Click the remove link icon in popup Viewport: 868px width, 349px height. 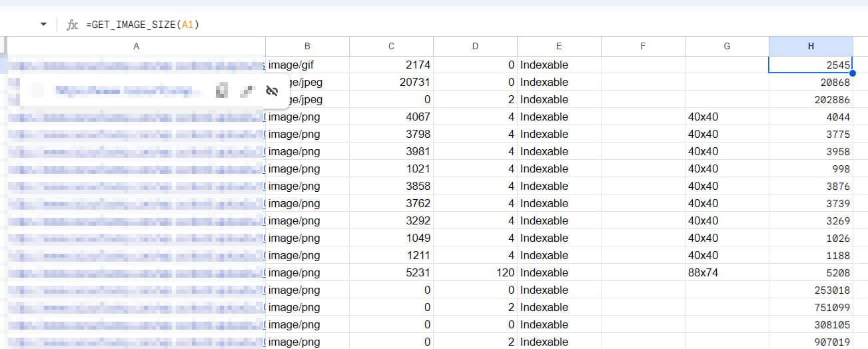(272, 91)
